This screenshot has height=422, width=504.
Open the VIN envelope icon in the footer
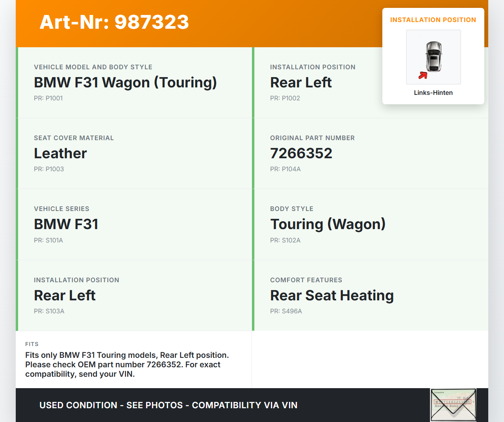click(x=453, y=405)
